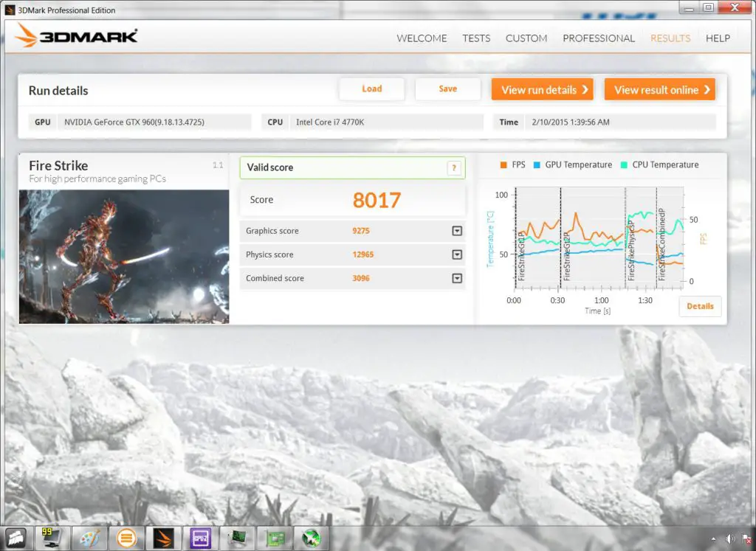Open the purple CPU-Z taskbar icon
The width and height of the screenshot is (756, 551).
tap(200, 538)
